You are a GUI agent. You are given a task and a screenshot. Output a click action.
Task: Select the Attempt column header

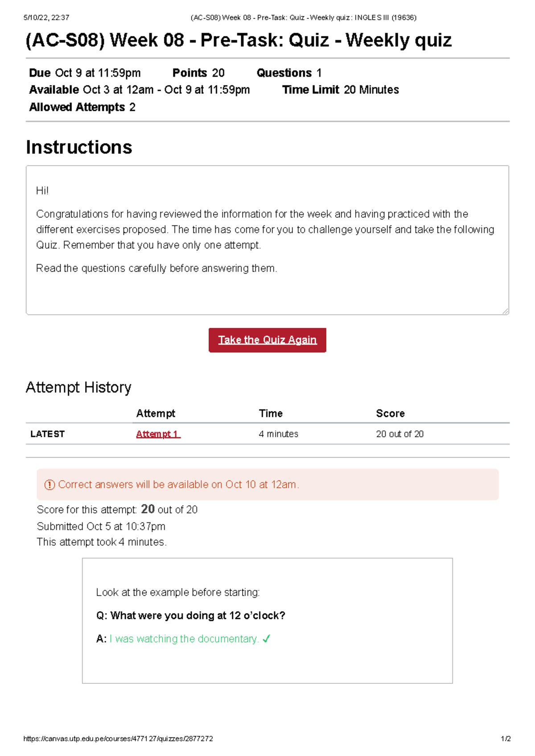pos(156,413)
